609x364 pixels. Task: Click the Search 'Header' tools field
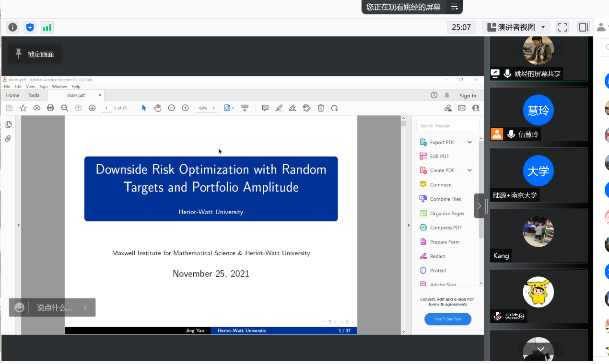447,125
